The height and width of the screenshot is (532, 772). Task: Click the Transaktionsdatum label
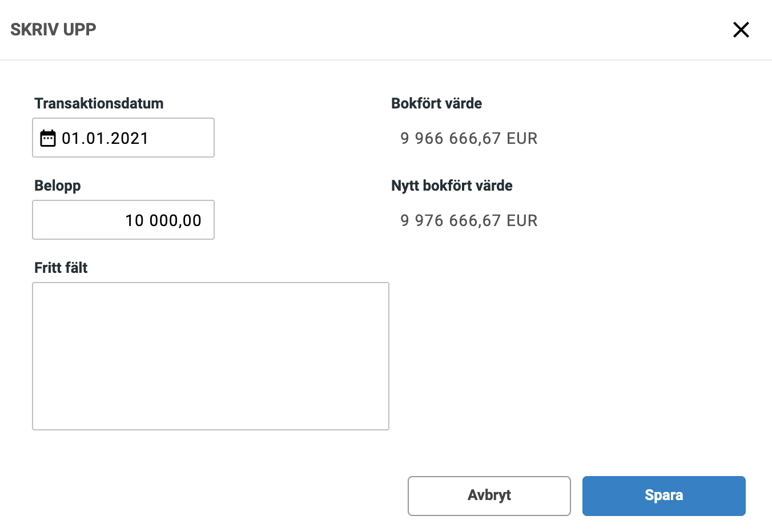pyautogui.click(x=99, y=103)
